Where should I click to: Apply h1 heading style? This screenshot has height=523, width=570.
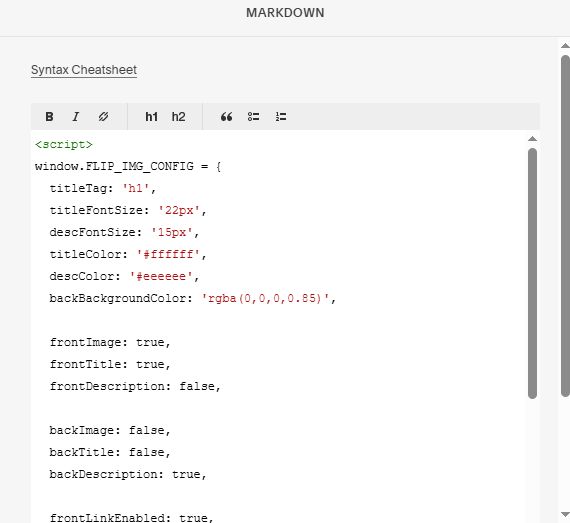click(151, 117)
